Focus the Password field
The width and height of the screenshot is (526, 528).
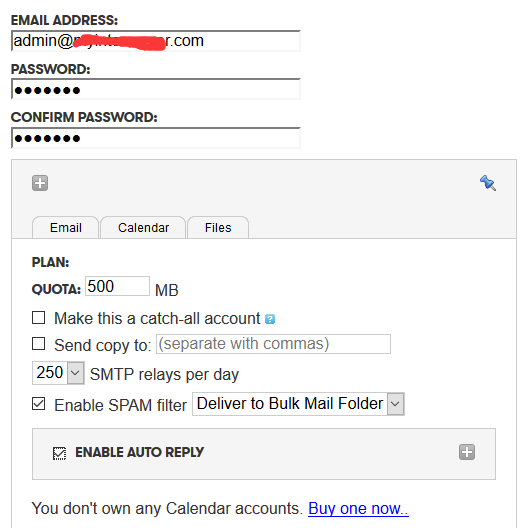156,89
